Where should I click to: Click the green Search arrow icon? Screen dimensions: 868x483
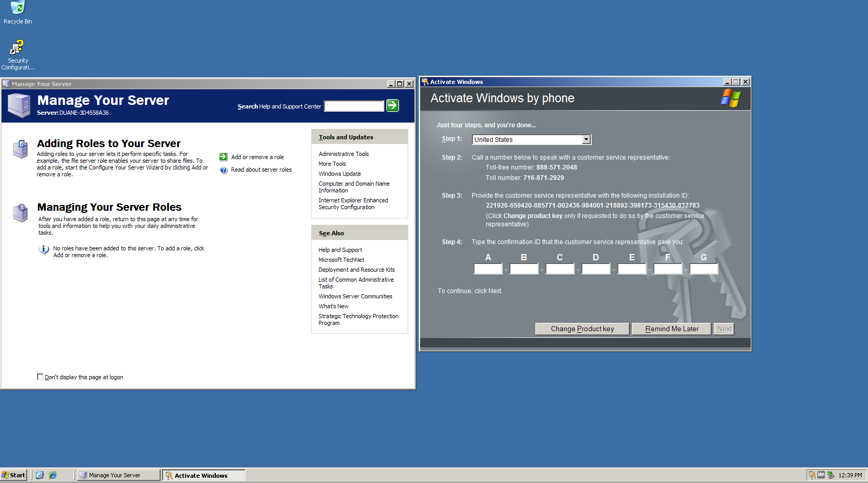click(x=392, y=106)
